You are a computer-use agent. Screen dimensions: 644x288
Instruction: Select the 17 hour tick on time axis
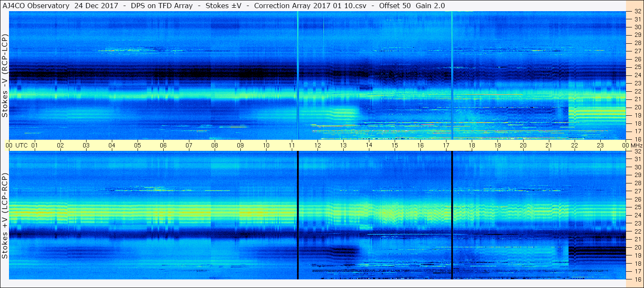[446, 145]
